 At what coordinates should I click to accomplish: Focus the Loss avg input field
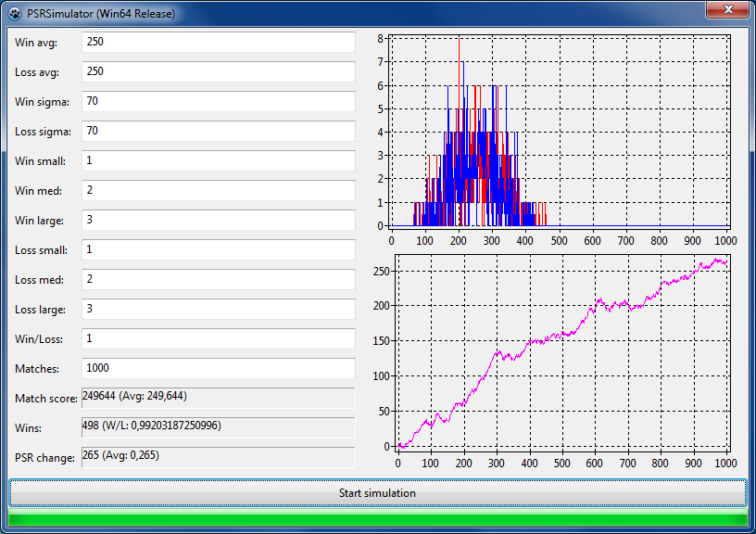tap(219, 72)
